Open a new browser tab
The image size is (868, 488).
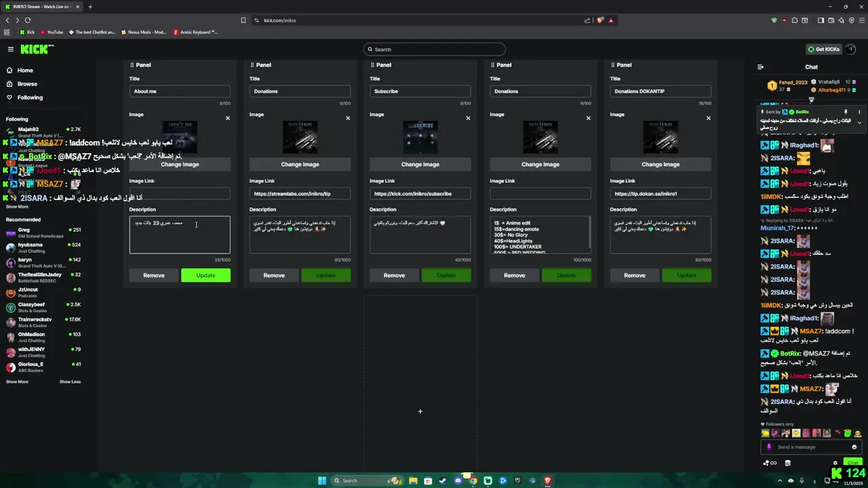[x=90, y=7]
